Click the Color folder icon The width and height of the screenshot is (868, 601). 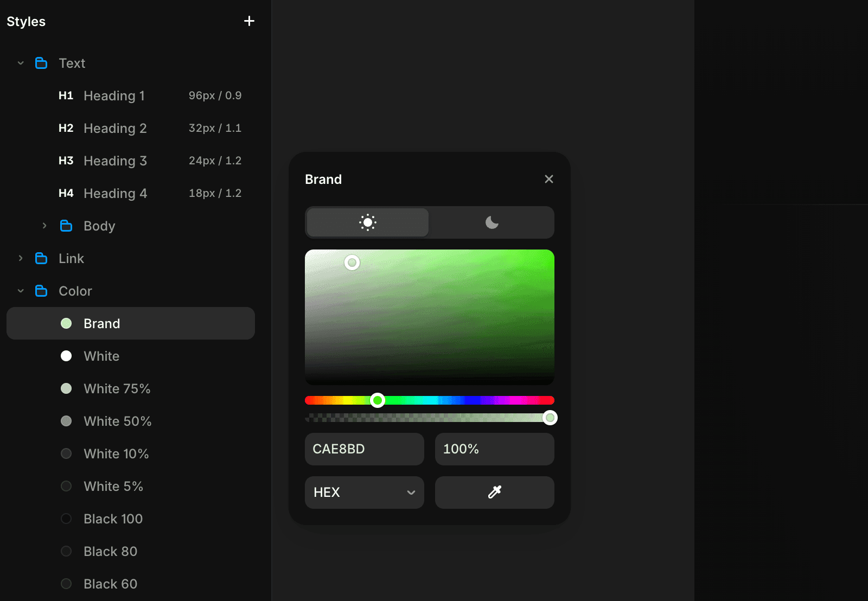pos(41,291)
